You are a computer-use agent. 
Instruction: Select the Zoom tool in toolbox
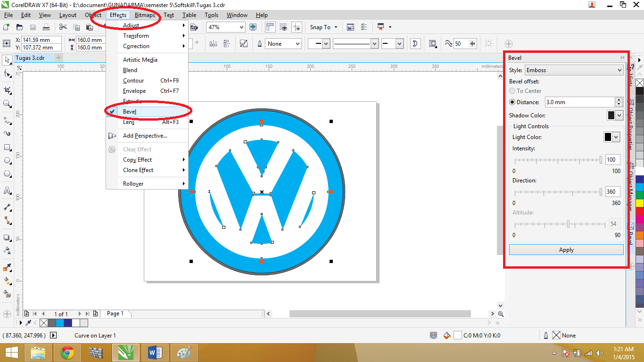7,104
